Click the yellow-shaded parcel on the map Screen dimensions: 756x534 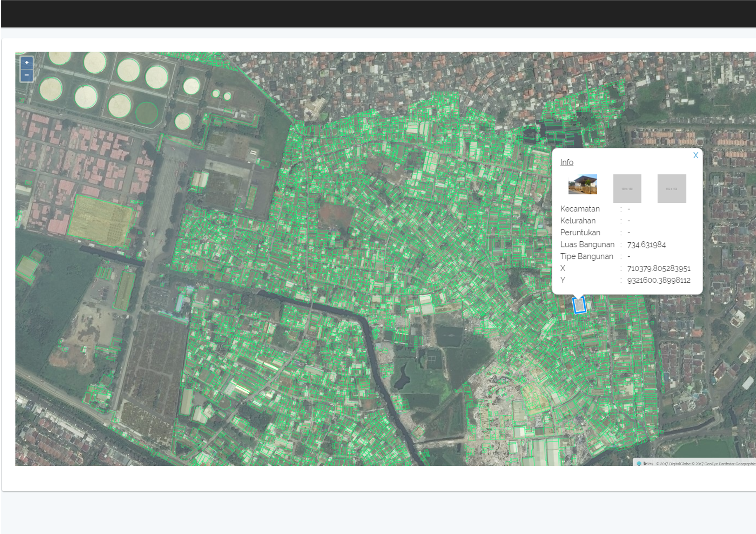click(x=100, y=220)
